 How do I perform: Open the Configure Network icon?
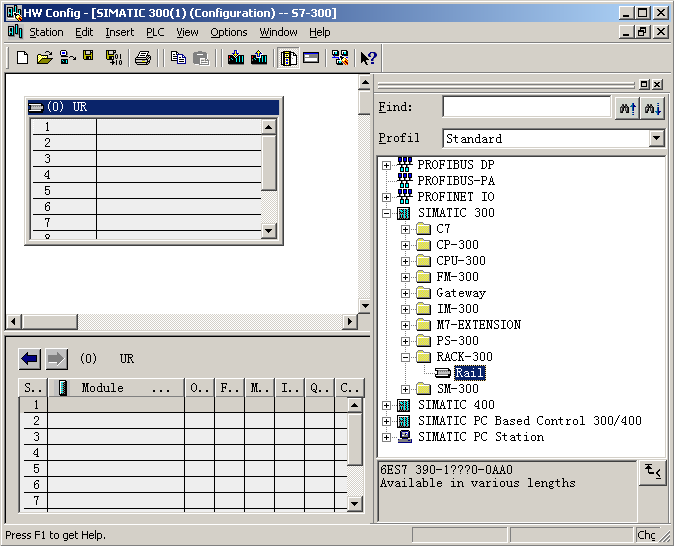tap(340, 58)
